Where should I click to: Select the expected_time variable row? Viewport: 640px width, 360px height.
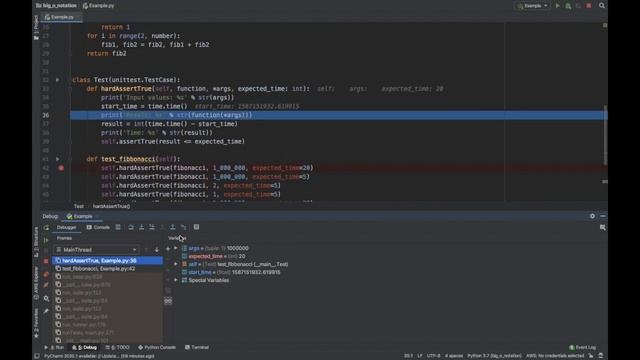click(213, 256)
